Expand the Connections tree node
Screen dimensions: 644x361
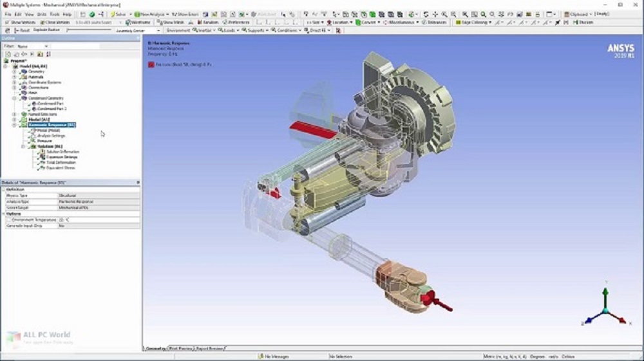(14, 88)
